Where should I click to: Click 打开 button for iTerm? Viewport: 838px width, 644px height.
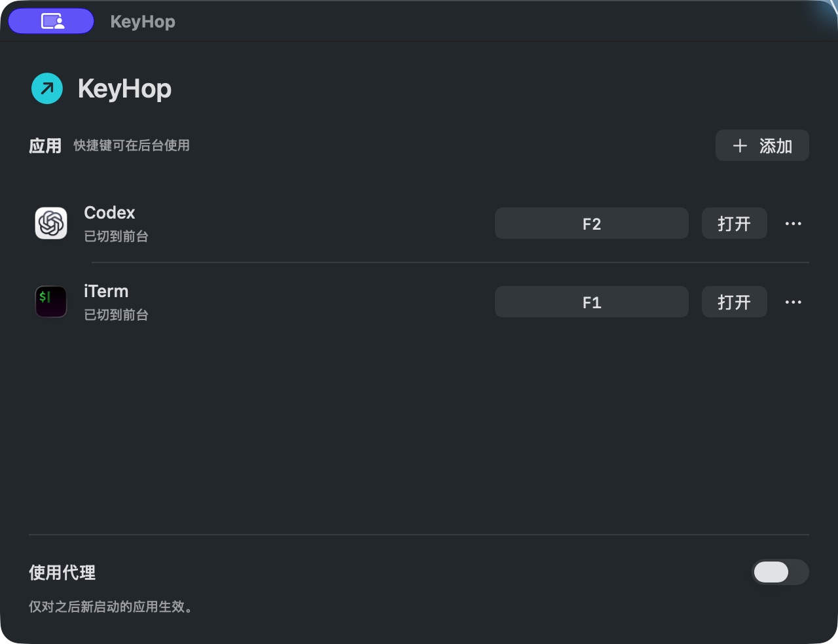coord(734,302)
